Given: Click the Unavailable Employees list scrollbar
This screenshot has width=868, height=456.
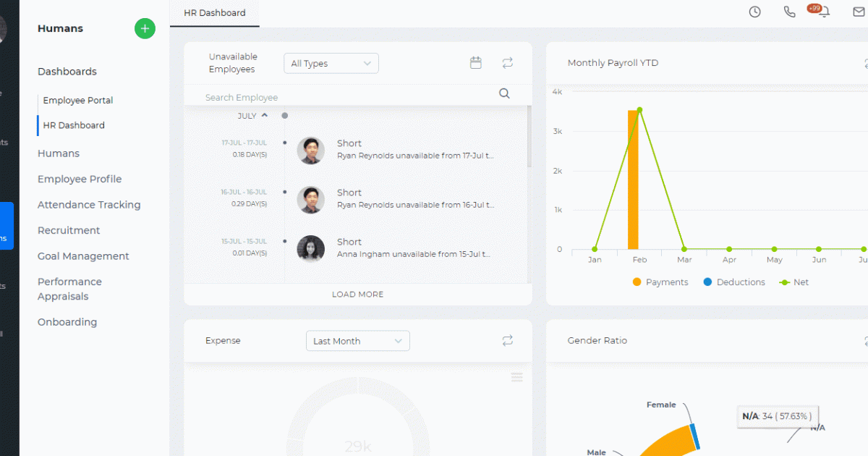Looking at the screenshot, I should point(529,136).
